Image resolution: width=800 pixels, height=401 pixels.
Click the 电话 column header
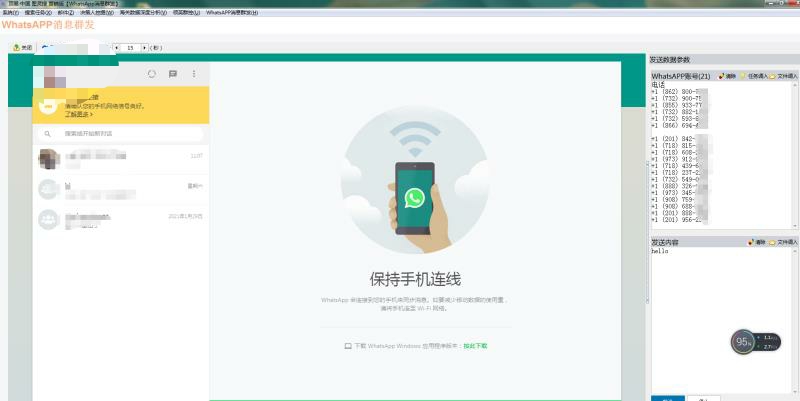pos(658,85)
